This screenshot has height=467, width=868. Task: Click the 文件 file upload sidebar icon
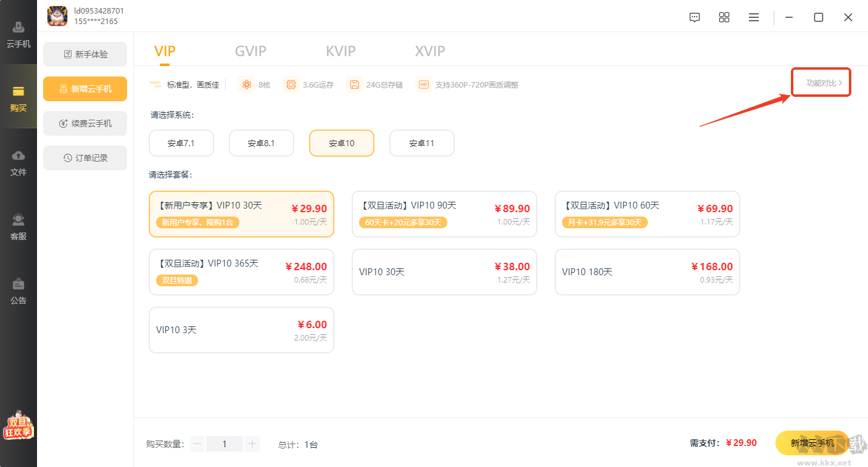[19, 162]
